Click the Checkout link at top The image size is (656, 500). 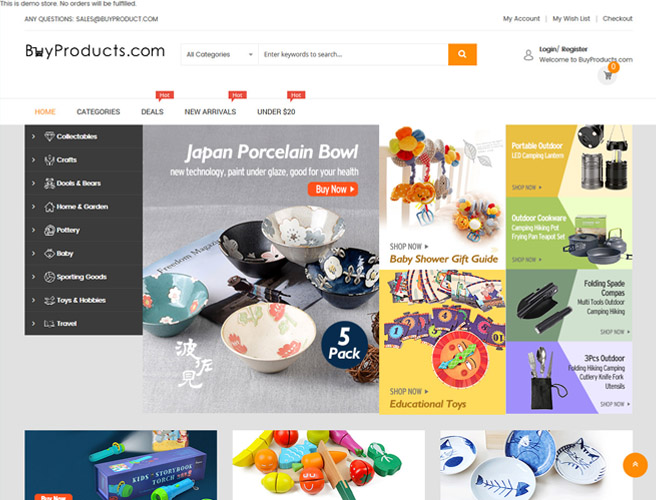[618, 18]
